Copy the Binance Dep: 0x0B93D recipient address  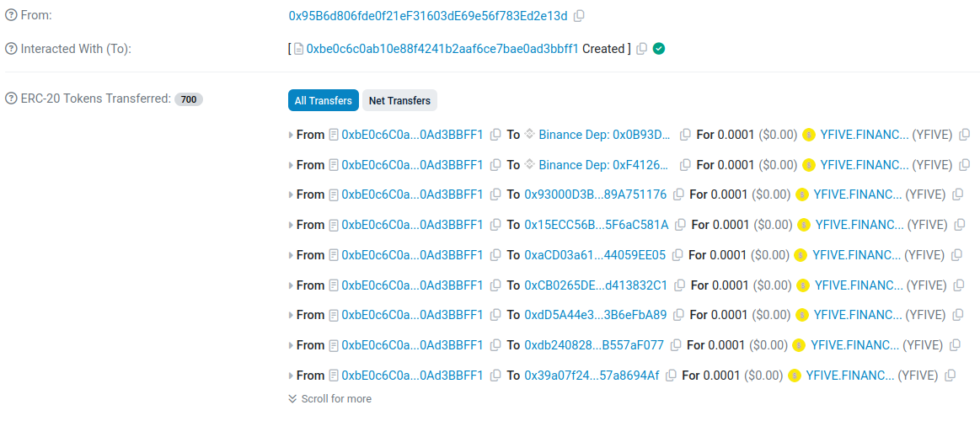pos(685,135)
